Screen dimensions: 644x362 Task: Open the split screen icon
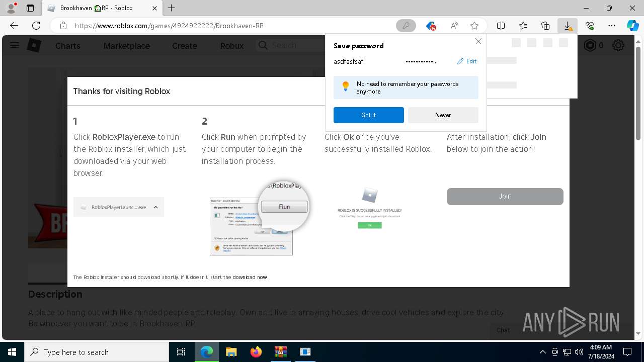click(501, 26)
